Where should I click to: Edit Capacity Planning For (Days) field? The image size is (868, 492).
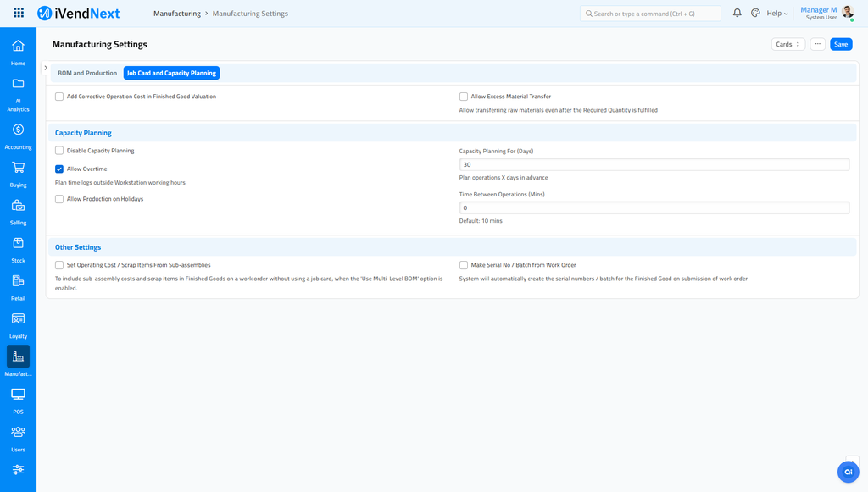click(654, 165)
